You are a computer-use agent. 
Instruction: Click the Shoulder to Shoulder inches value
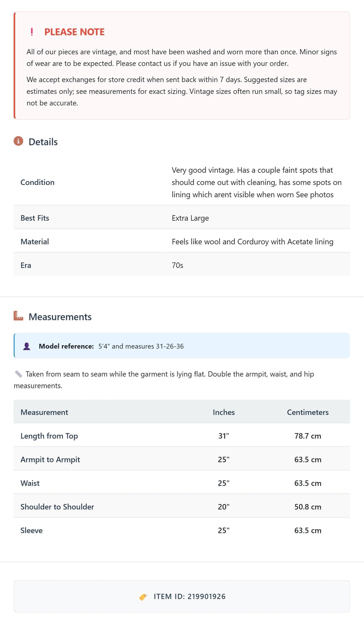coord(224,507)
